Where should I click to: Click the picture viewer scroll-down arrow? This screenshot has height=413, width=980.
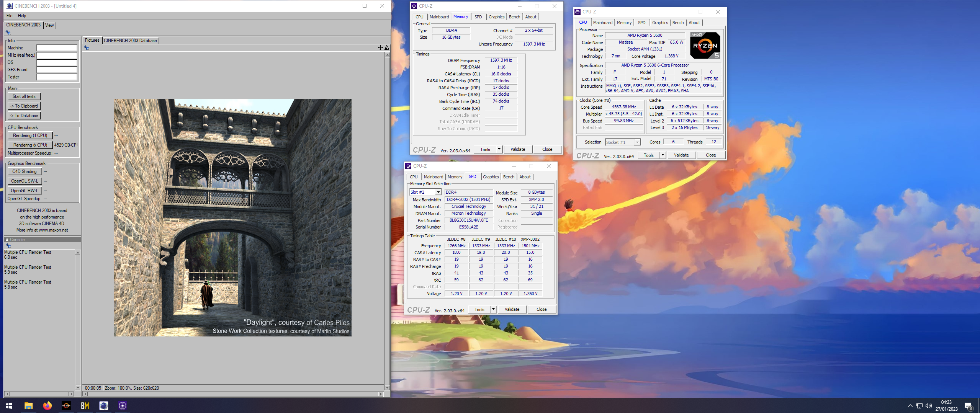pyautogui.click(x=387, y=388)
